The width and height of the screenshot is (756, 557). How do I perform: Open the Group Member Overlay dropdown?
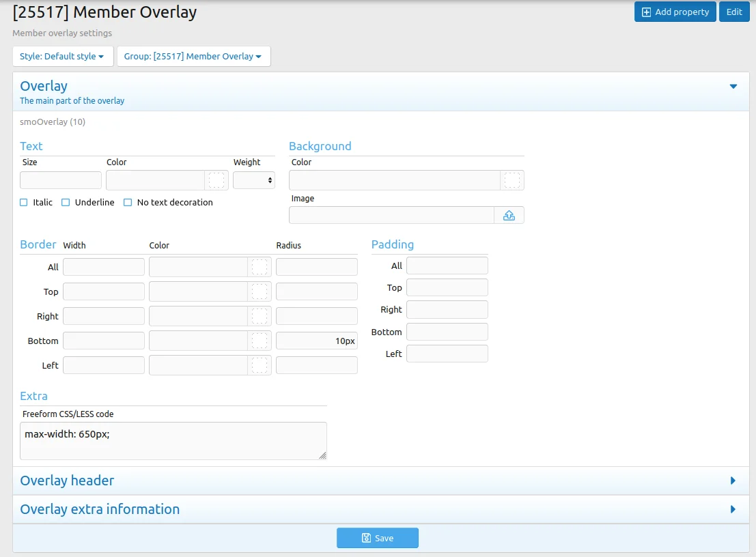(193, 57)
